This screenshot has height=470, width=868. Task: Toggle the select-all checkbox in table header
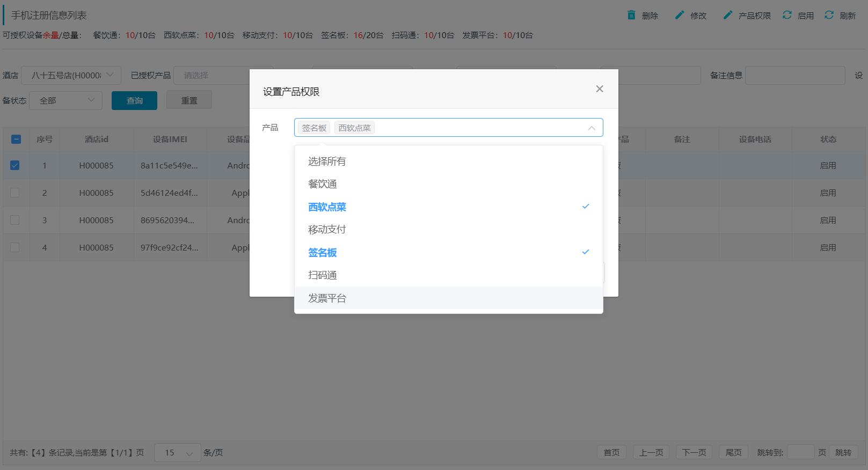pyautogui.click(x=16, y=139)
